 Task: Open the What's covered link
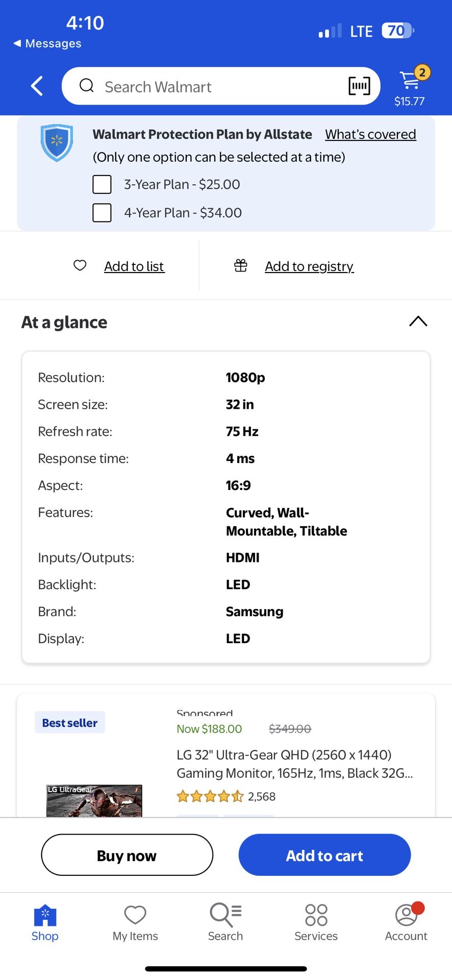tap(370, 134)
